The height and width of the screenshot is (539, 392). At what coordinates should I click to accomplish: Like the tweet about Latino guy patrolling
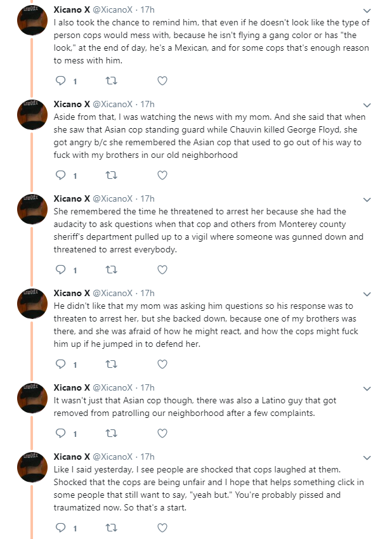pos(162,433)
